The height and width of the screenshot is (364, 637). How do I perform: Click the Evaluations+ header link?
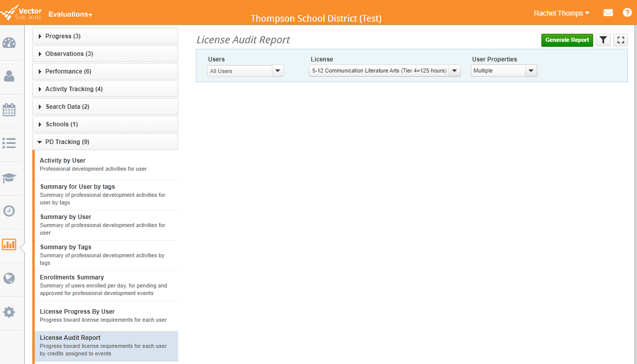tap(70, 14)
